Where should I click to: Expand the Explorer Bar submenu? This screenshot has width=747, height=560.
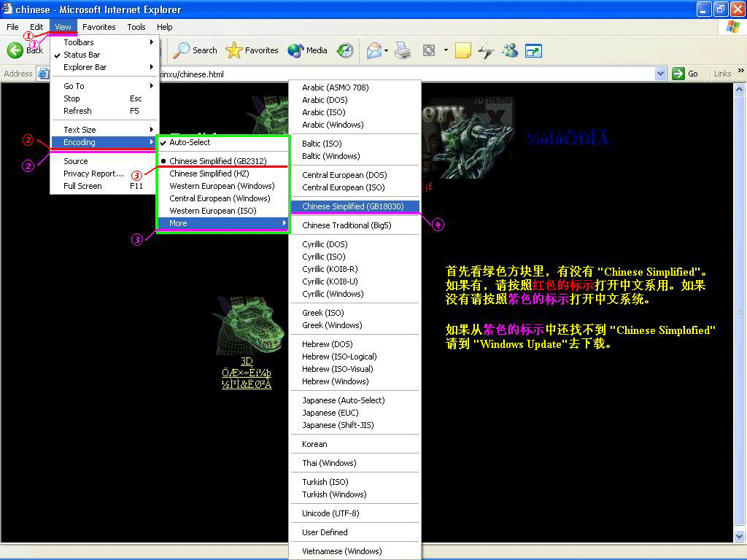pyautogui.click(x=104, y=67)
